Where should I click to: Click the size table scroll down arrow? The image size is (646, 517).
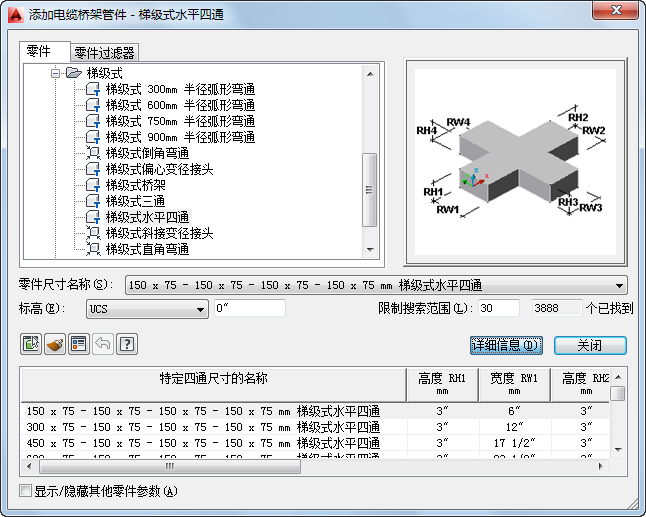pyautogui.click(x=618, y=449)
